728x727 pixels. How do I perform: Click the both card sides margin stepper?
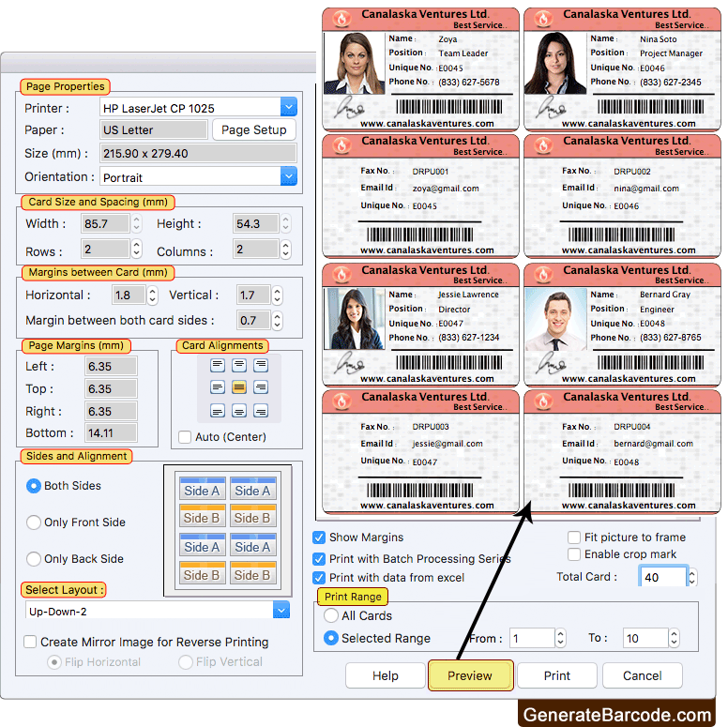coord(277,320)
